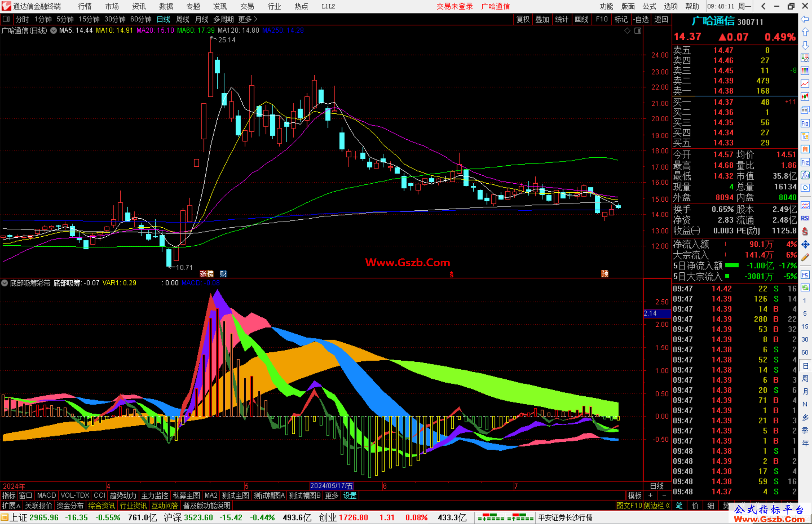Open 设置 indicator settings
812x524 pixels.
tap(350, 495)
